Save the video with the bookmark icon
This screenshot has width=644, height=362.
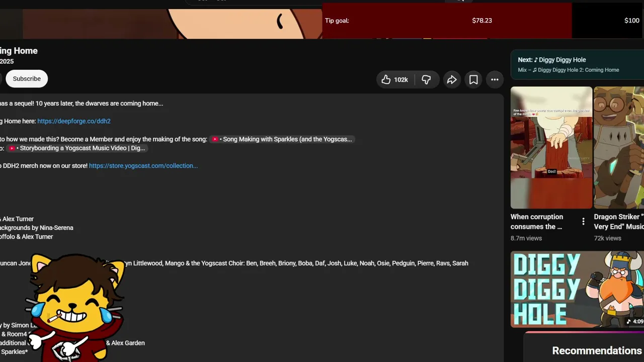click(x=473, y=79)
